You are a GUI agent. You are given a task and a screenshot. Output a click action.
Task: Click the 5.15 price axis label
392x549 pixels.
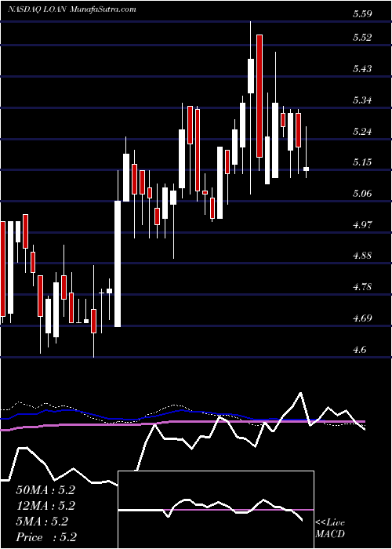click(362, 162)
